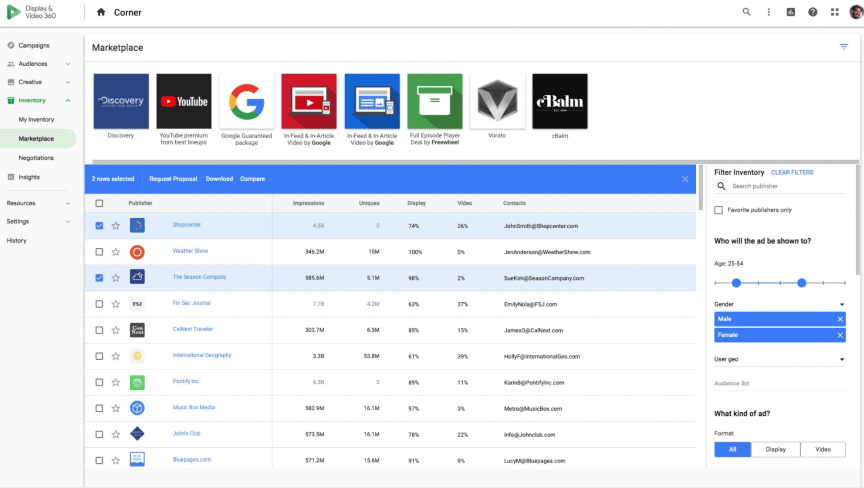Screen dimensions: 864x488
Task: Star the CalNext Traveler row
Action: (x=116, y=330)
